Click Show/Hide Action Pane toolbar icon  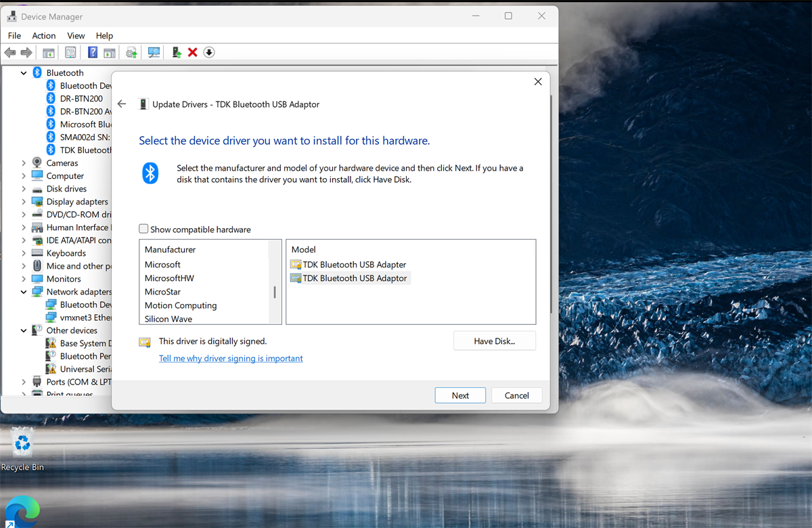point(110,53)
